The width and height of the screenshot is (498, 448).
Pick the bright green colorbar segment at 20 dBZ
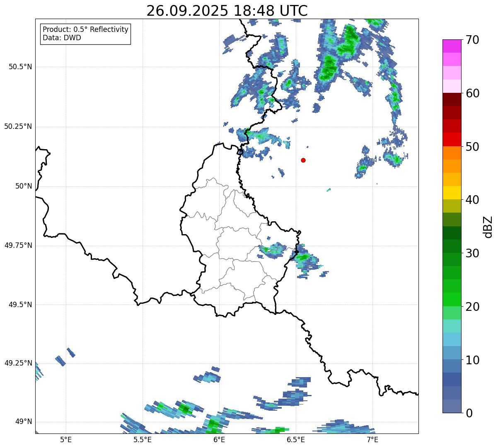point(452,300)
